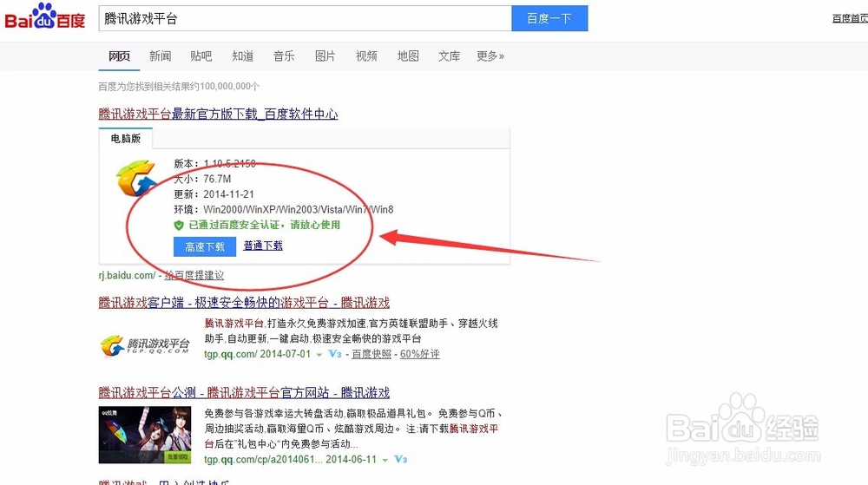Screen dimensions: 868x485
Task: Switch to the 新闻 tab
Action: pos(160,56)
